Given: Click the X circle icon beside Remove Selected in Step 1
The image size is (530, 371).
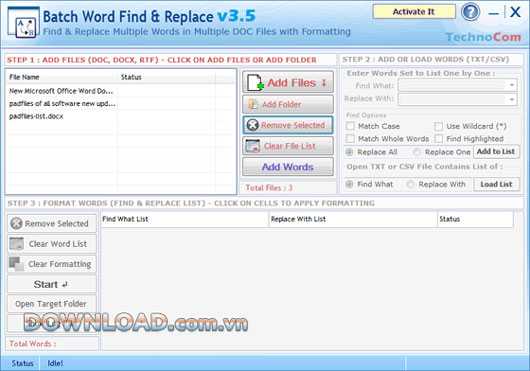Looking at the screenshot, I should point(252,125).
